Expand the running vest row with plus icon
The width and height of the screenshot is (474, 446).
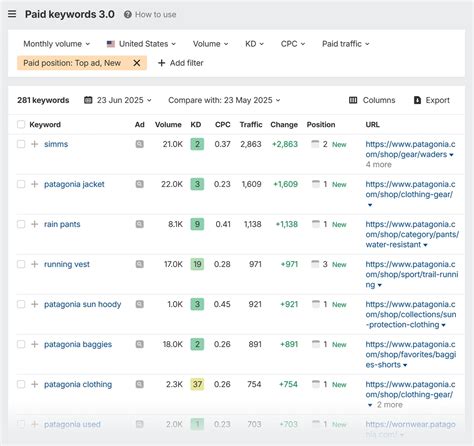coord(34,264)
